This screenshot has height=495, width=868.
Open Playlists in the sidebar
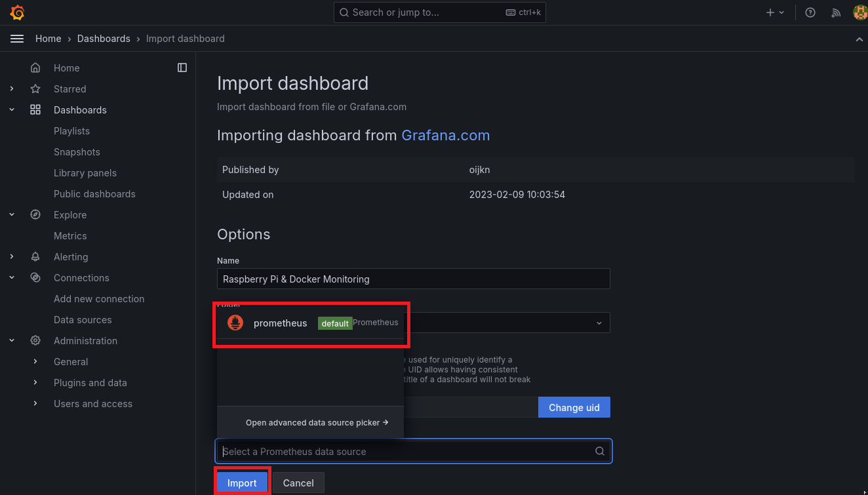[71, 131]
